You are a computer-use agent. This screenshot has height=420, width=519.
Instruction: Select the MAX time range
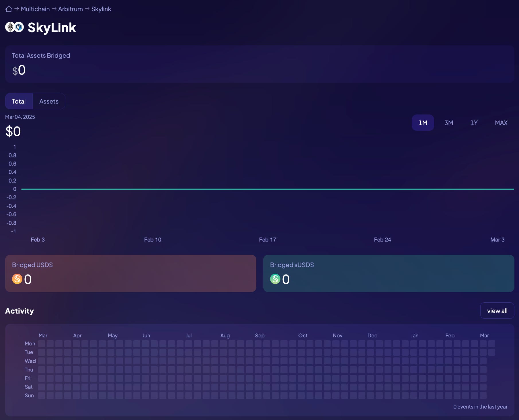click(501, 123)
